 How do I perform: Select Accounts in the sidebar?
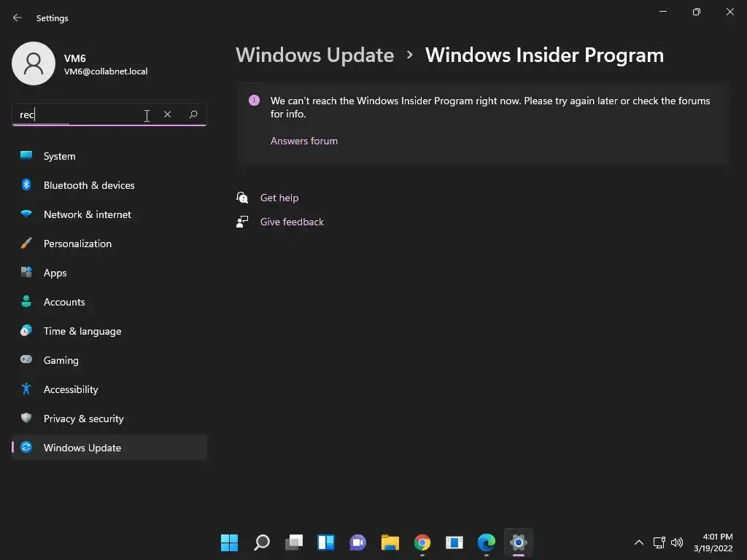109,302
